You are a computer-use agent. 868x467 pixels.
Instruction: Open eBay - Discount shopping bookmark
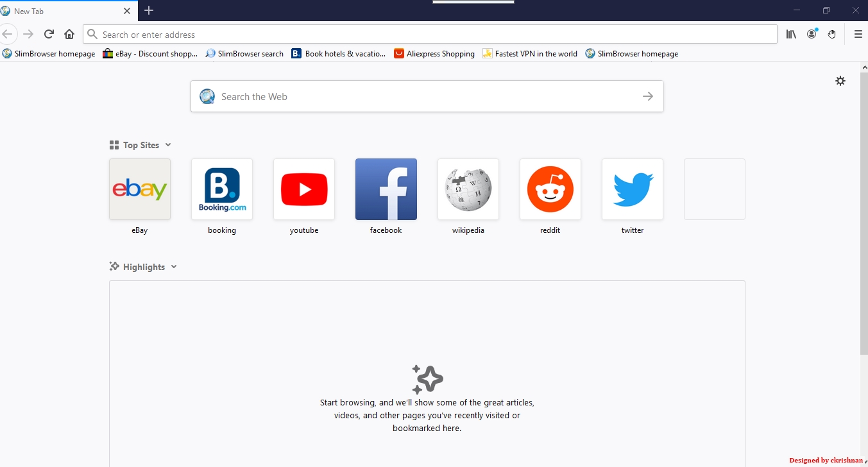[151, 54]
